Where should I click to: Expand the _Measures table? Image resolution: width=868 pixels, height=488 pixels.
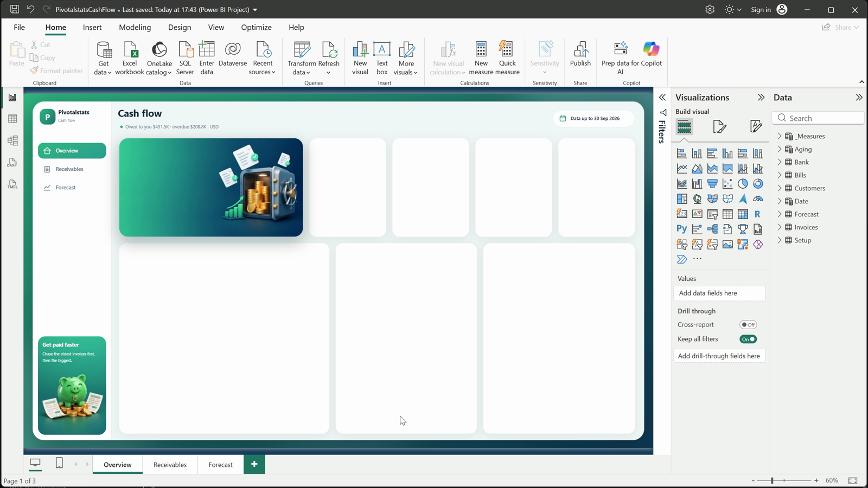click(780, 136)
